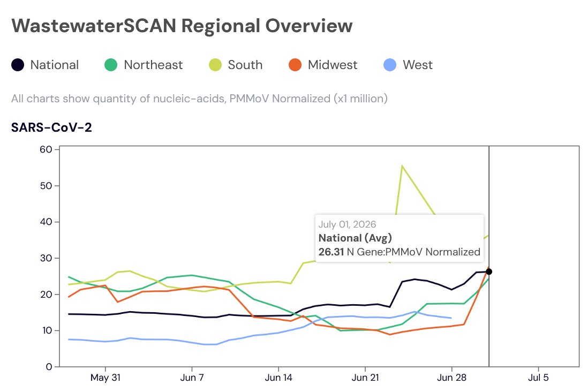Click the black National data point marker
Screen dimensions: 587x392
pos(488,272)
